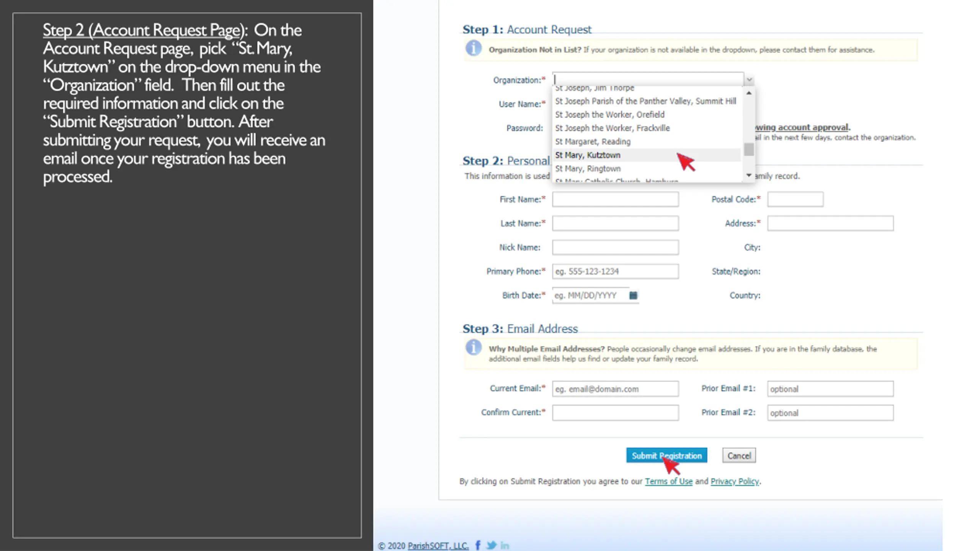Click the Prior Email #1 field
Screen dimensions: 980x551
point(830,389)
